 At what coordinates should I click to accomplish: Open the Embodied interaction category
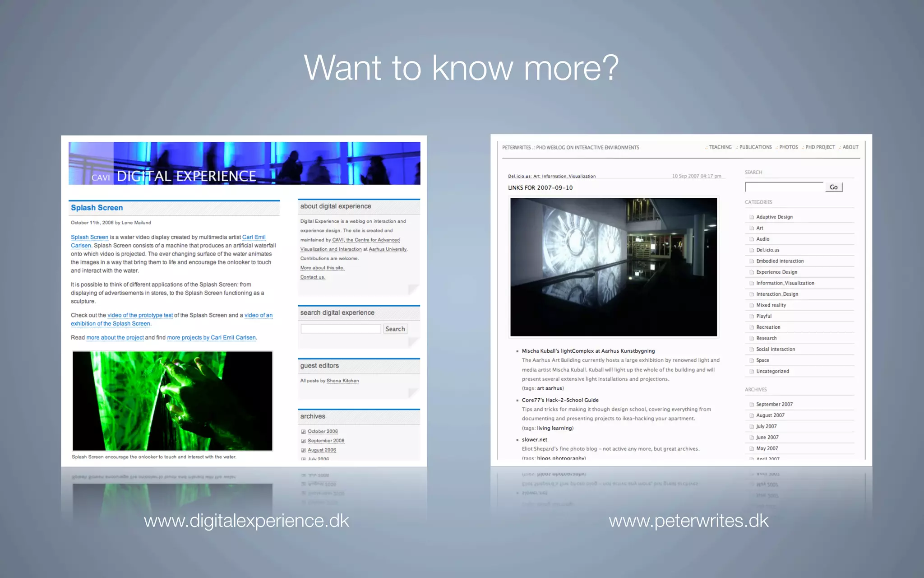click(x=780, y=261)
